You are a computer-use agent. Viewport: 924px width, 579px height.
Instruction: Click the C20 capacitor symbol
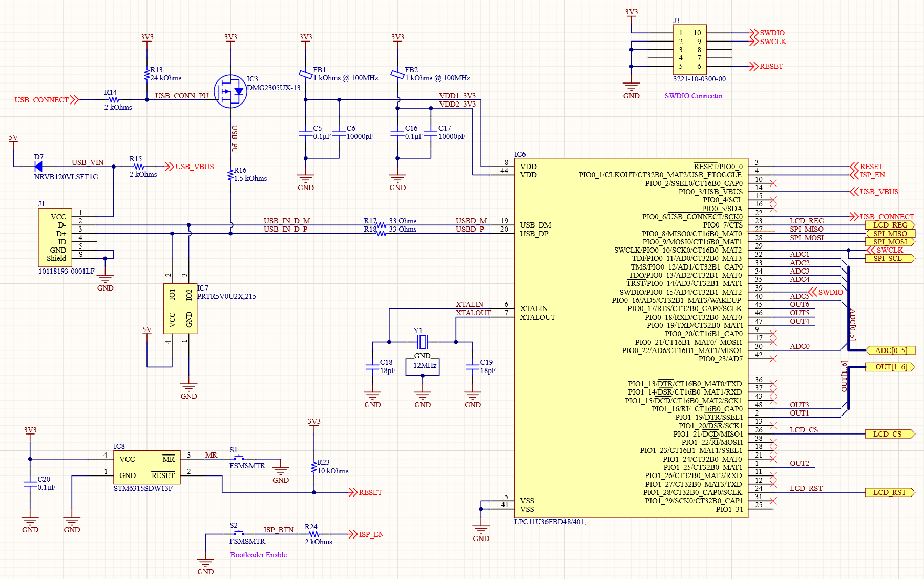pyautogui.click(x=30, y=484)
